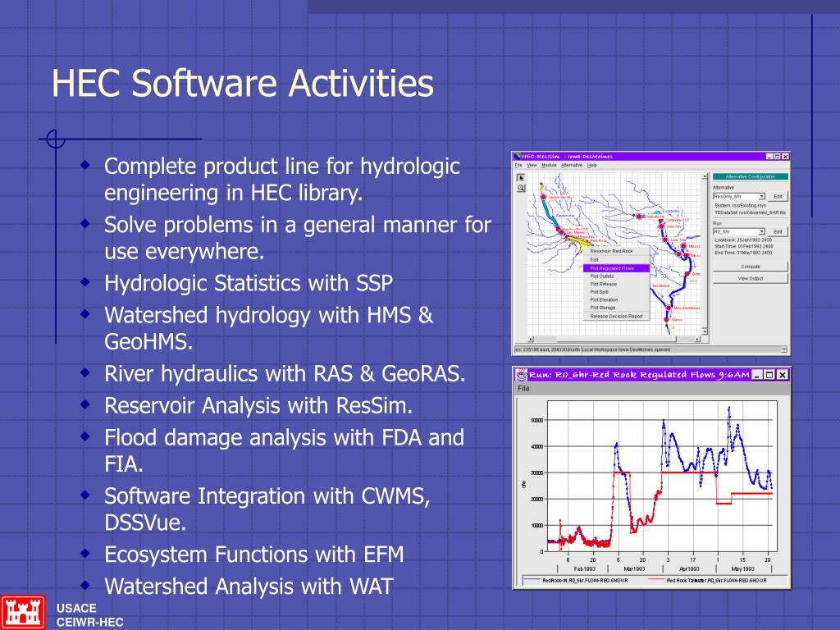Choose Plot Outlets in context menu

617,276
